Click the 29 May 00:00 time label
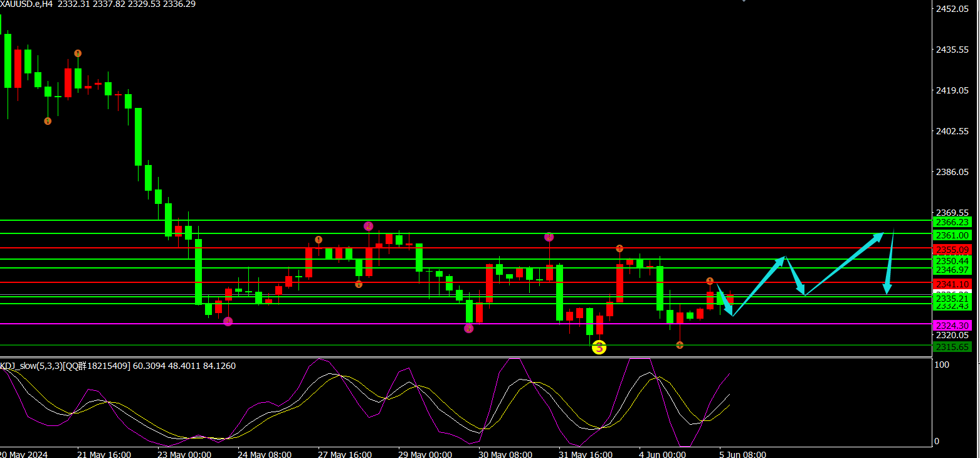Viewport: 980px width, 458px height. point(424,454)
